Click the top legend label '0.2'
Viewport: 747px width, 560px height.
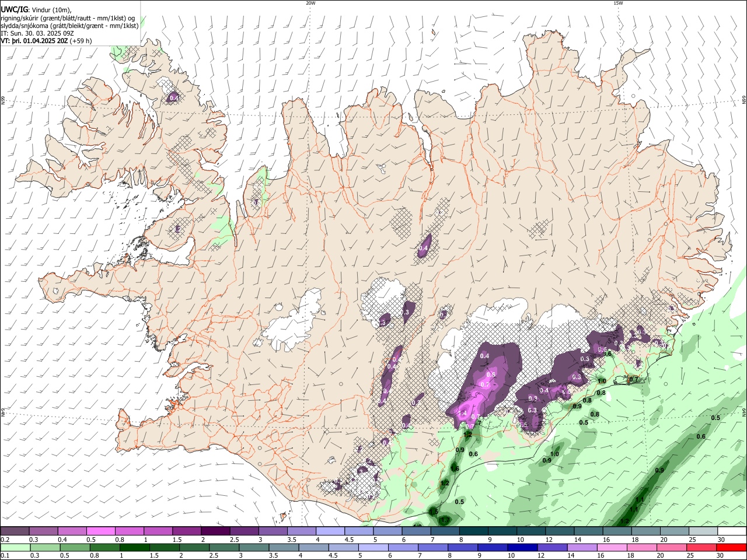5,540
